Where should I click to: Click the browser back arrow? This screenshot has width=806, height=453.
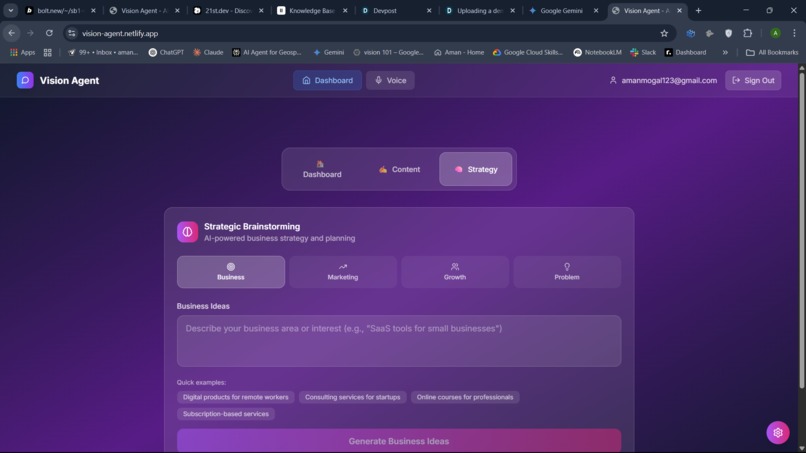click(12, 33)
